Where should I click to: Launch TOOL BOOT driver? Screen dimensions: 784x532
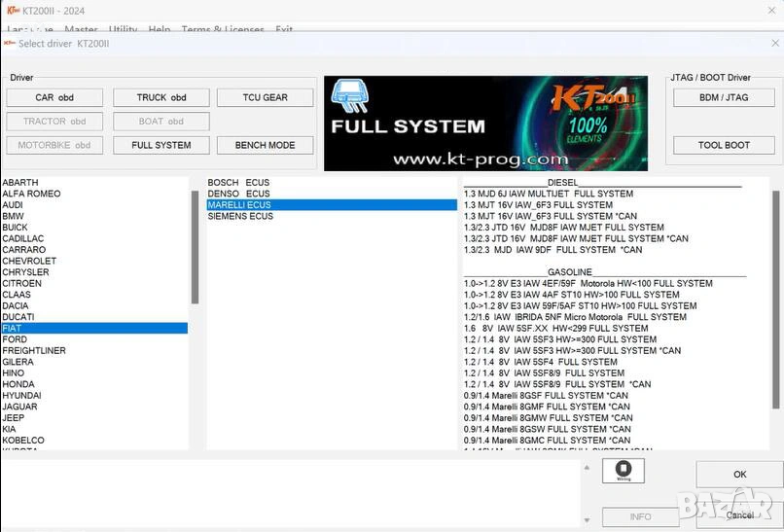click(724, 145)
